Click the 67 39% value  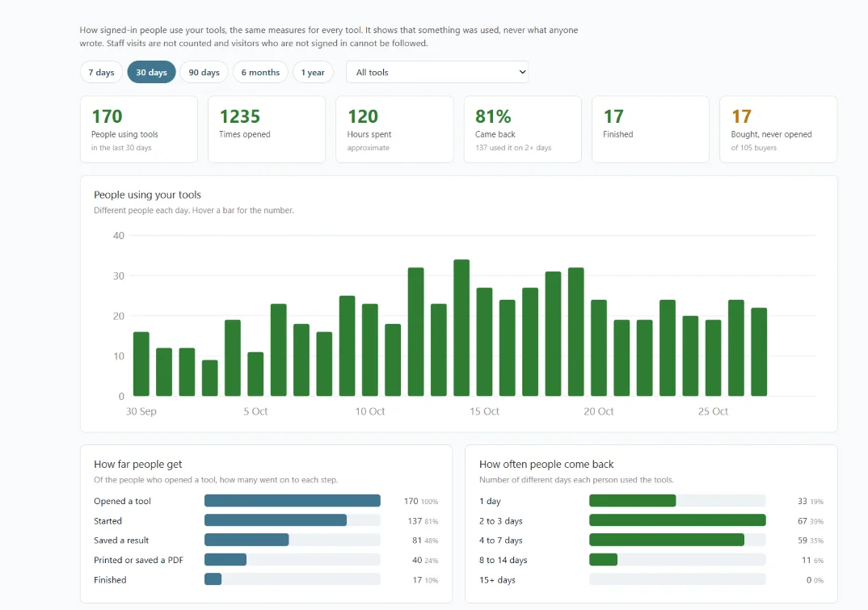coord(811,521)
